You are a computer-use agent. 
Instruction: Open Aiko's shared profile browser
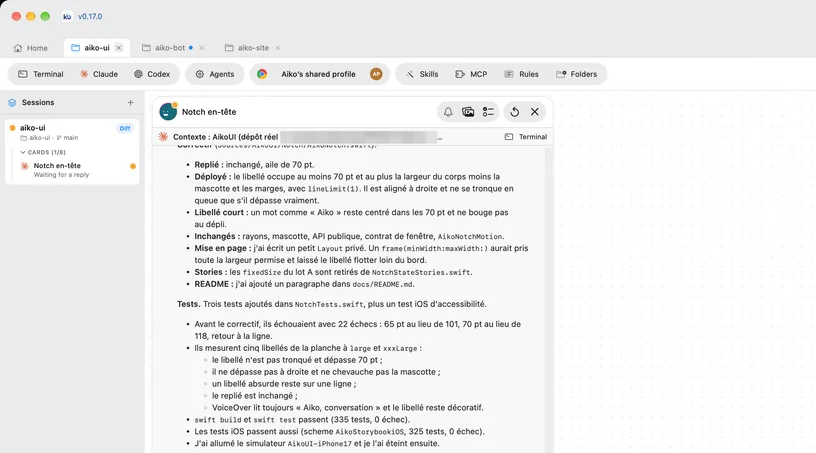(319, 74)
